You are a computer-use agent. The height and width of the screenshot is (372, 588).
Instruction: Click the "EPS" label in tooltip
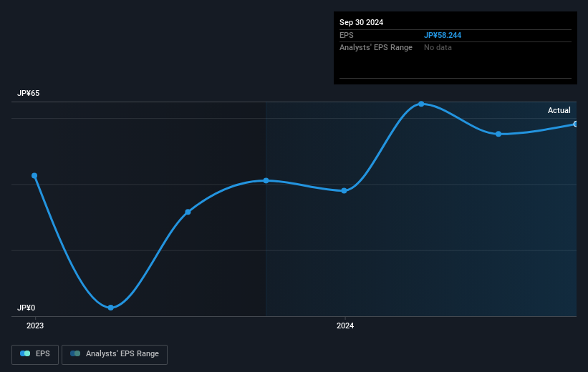(347, 35)
